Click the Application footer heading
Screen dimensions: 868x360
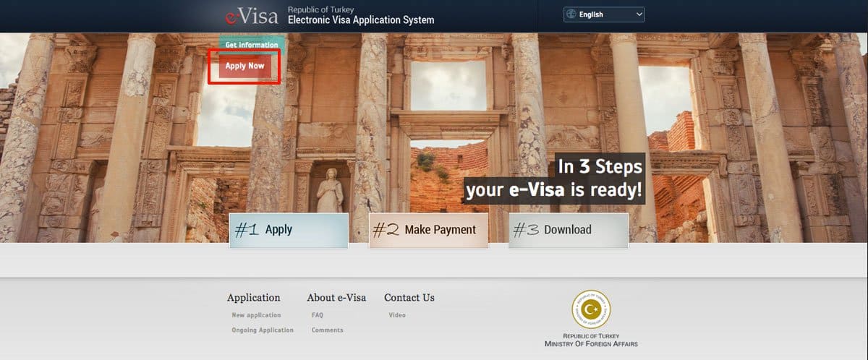[x=254, y=297]
